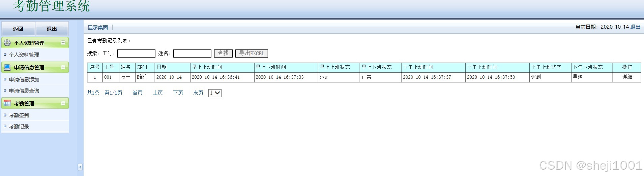Open 申请信息添加 menu item
644x176 pixels.
pyautogui.click(x=24, y=79)
